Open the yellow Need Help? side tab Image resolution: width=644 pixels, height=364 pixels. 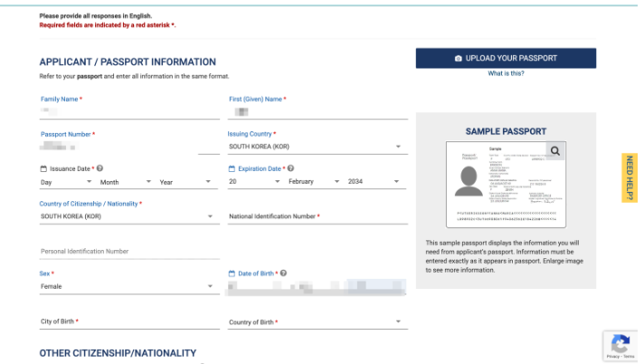[630, 177]
